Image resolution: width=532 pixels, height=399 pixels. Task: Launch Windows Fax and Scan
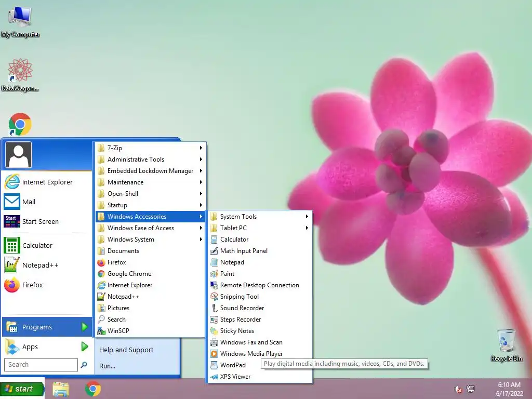tap(260, 342)
